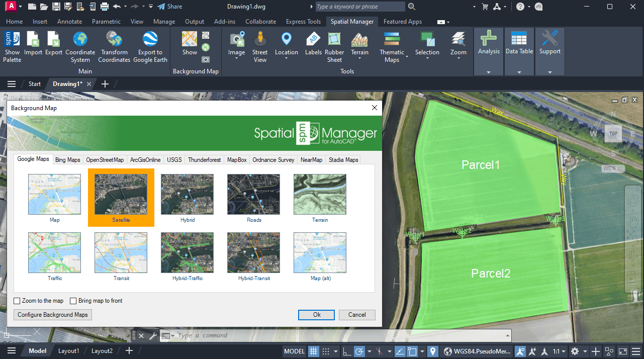Toggle snap mode dots in status bar
This screenshot has height=359, width=644.
326,351
